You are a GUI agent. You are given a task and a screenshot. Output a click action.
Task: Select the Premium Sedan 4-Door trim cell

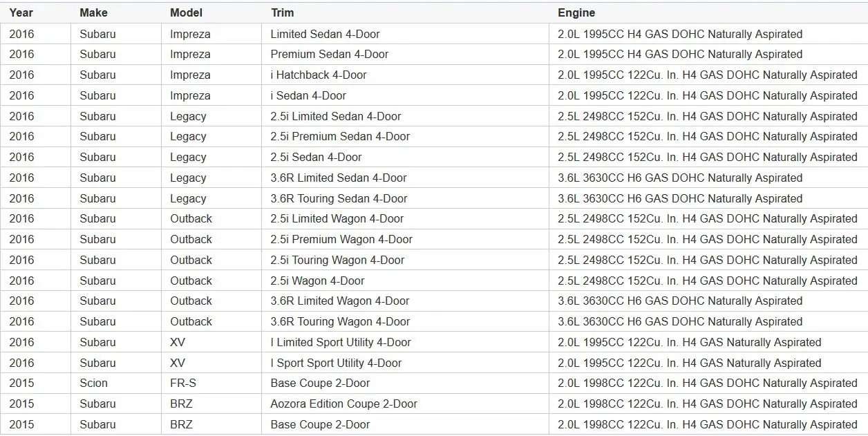(x=405, y=54)
